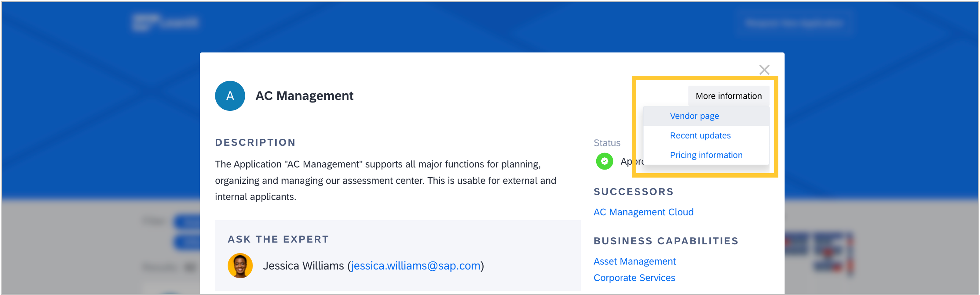Open the Corporate Services capability link

(x=634, y=278)
